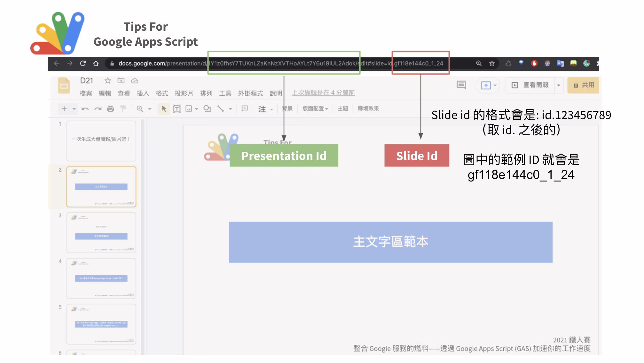Open the 注 input tools button
The width and height of the screenshot is (644, 363).
click(x=262, y=109)
